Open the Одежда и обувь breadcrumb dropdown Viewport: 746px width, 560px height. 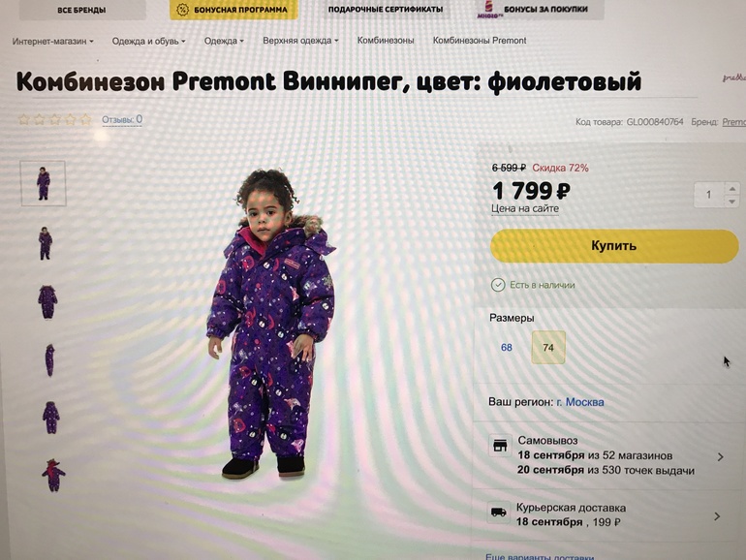(148, 41)
